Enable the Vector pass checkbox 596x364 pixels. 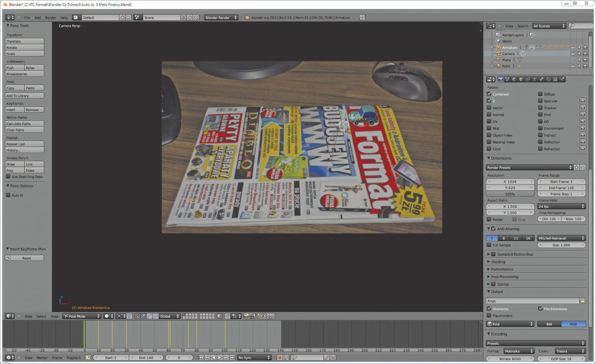tap(489, 108)
